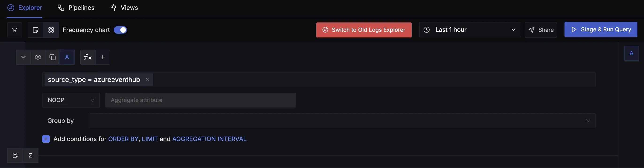Switch to the Pipelines tab
Viewport: 644px width, 168px height.
[76, 8]
